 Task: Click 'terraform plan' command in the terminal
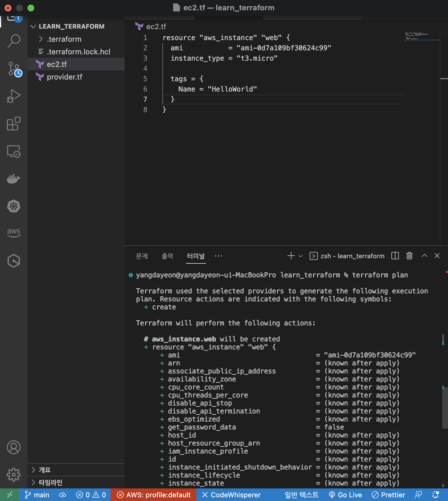point(380,275)
